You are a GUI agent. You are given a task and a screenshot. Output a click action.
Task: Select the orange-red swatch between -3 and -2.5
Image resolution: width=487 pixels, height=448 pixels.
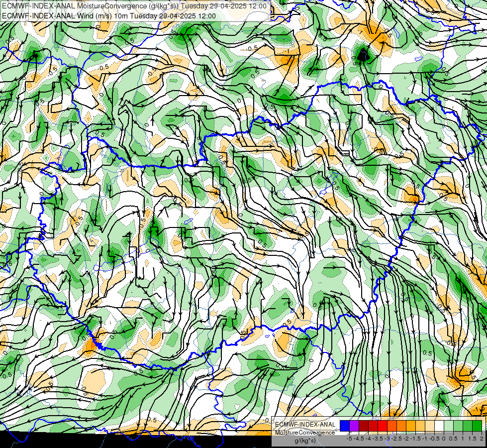tap(392, 426)
